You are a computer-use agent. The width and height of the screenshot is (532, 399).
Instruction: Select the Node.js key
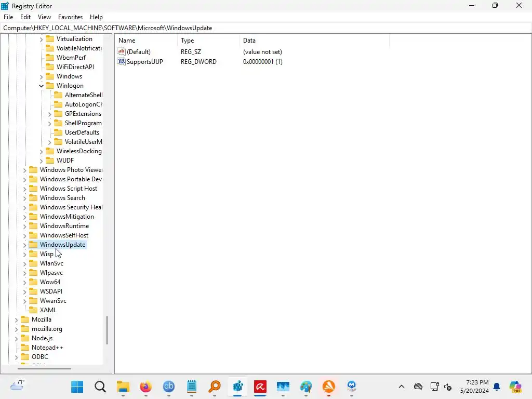pos(42,338)
